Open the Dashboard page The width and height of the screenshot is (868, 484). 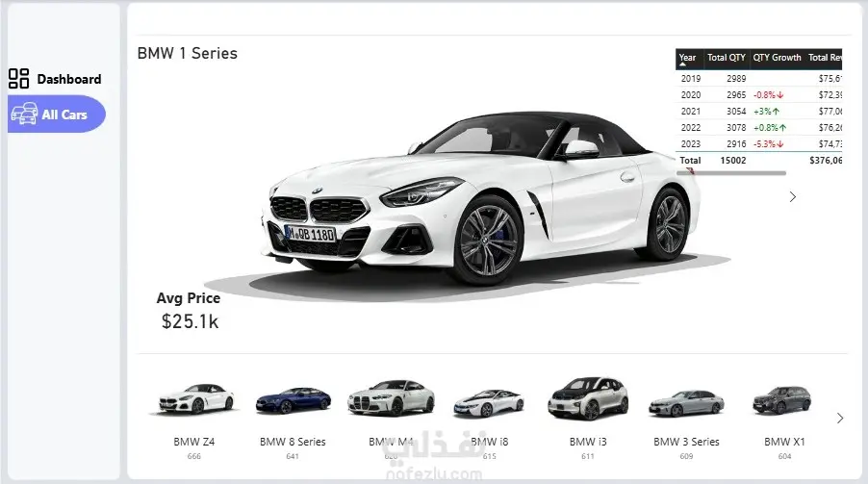pyautogui.click(x=55, y=79)
